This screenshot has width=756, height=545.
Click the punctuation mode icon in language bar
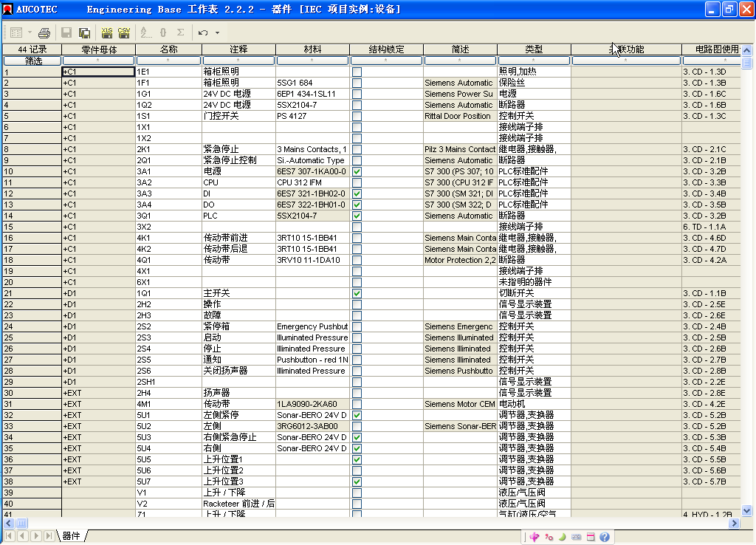(x=549, y=537)
